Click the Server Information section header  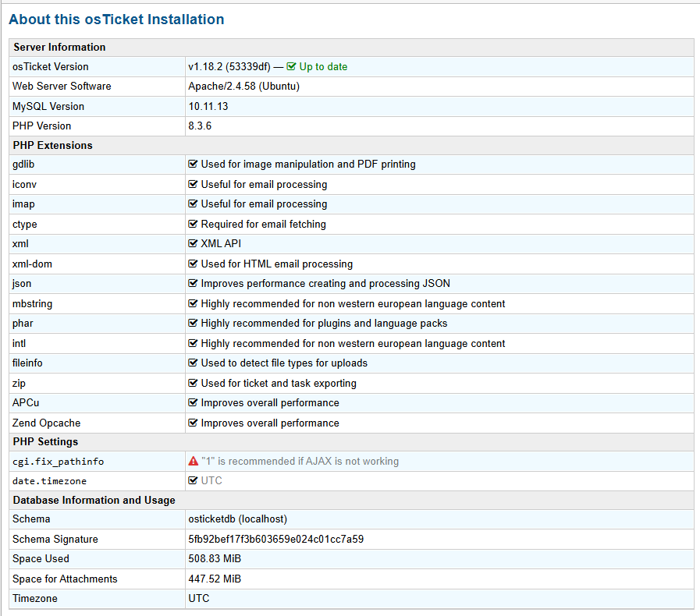click(x=59, y=47)
